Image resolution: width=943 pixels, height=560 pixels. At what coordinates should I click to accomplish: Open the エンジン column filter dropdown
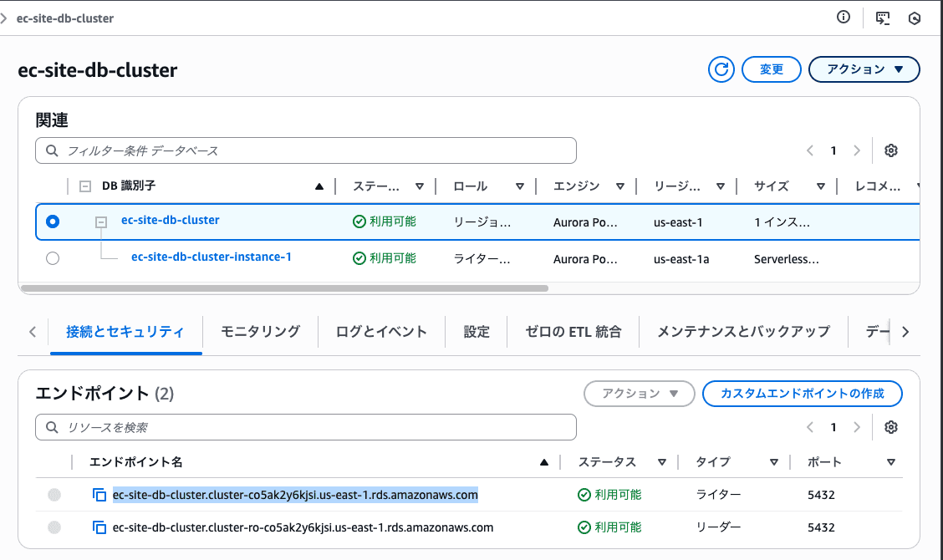pyautogui.click(x=620, y=186)
